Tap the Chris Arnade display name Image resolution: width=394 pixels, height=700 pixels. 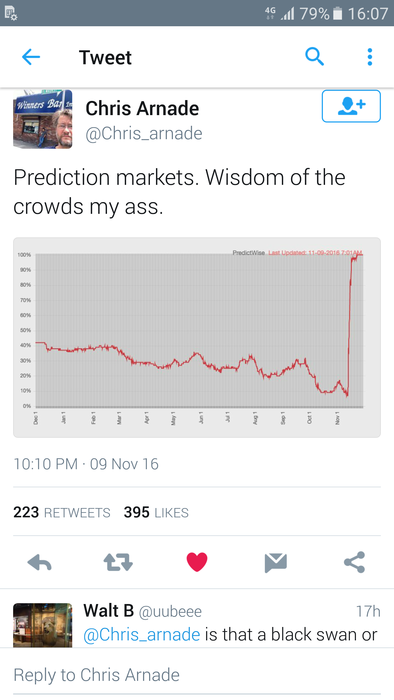click(x=142, y=108)
